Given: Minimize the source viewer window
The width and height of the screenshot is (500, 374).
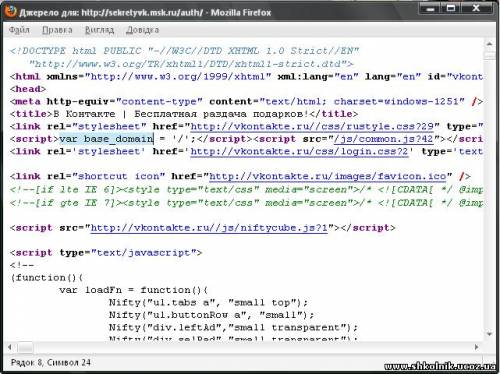Looking at the screenshot, I should 430,8.
